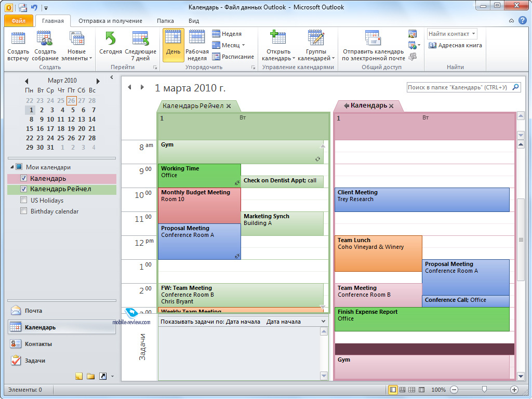
Task: Switch to Рабочая неделя view
Action: pos(197,46)
